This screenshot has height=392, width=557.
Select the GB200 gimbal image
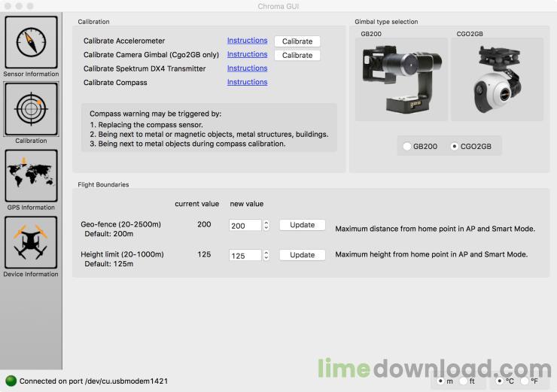click(401, 80)
